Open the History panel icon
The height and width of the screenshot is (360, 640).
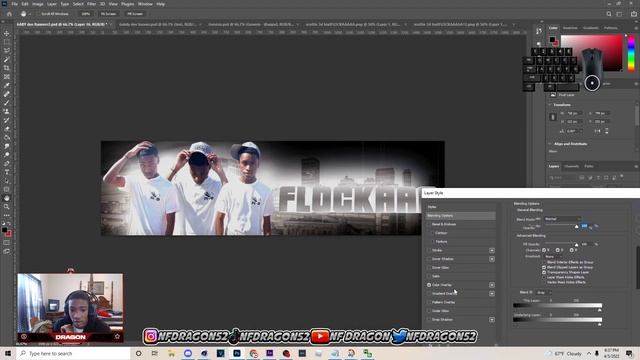point(539,31)
